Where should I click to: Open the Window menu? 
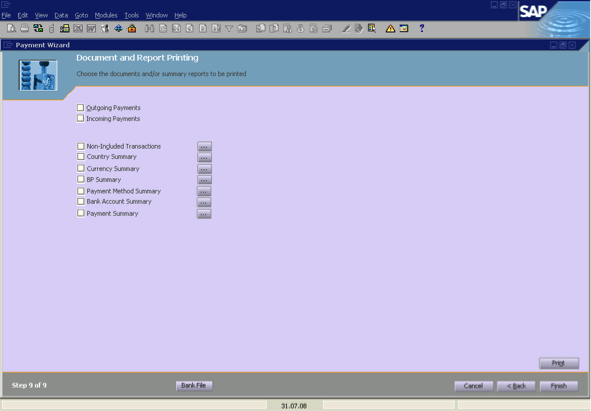click(x=156, y=15)
